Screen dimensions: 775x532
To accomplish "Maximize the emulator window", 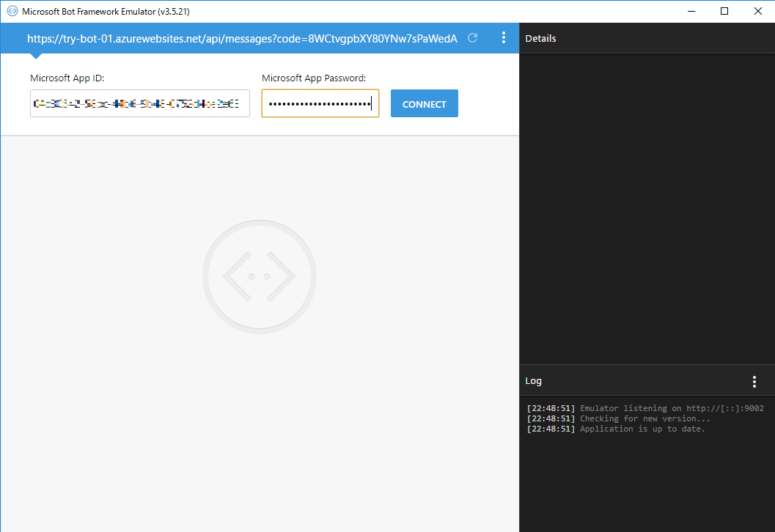I will pos(724,11).
